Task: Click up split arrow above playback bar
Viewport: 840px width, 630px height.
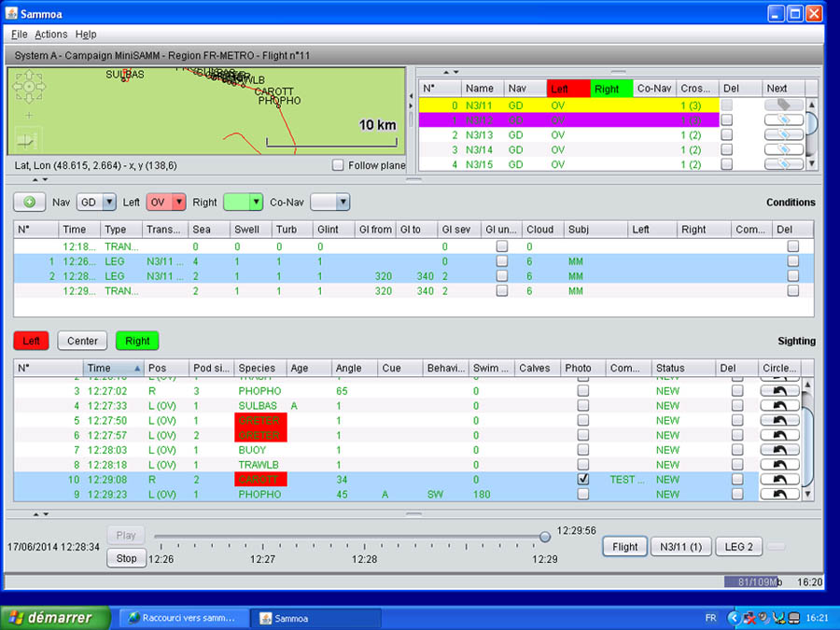Action: pyautogui.click(x=35, y=513)
